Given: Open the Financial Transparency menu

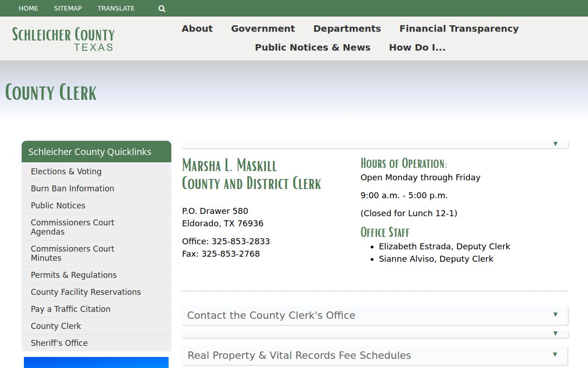Looking at the screenshot, I should pos(459,29).
